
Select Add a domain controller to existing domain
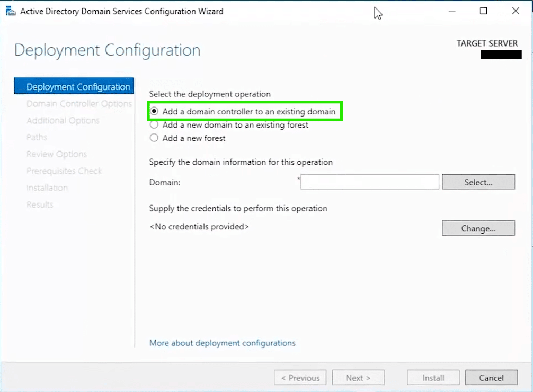pyautogui.click(x=243, y=112)
